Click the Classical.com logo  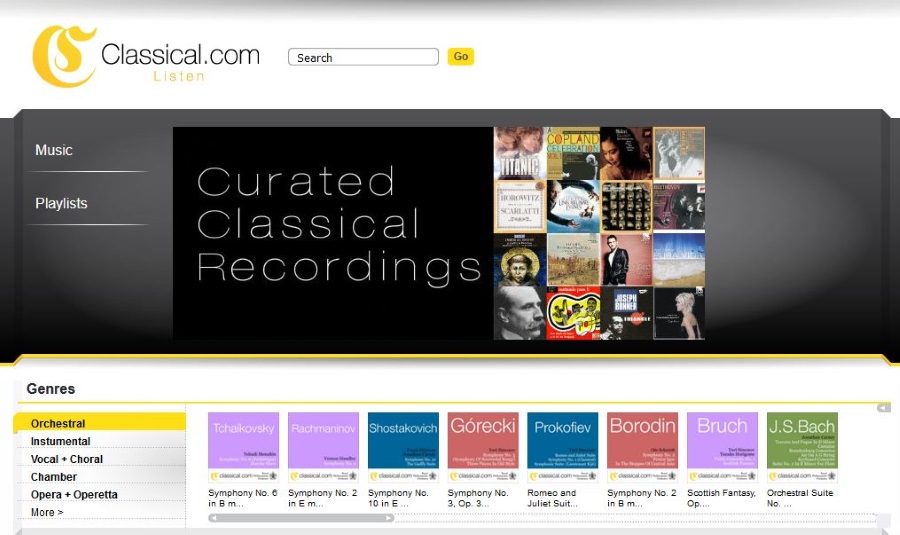146,56
